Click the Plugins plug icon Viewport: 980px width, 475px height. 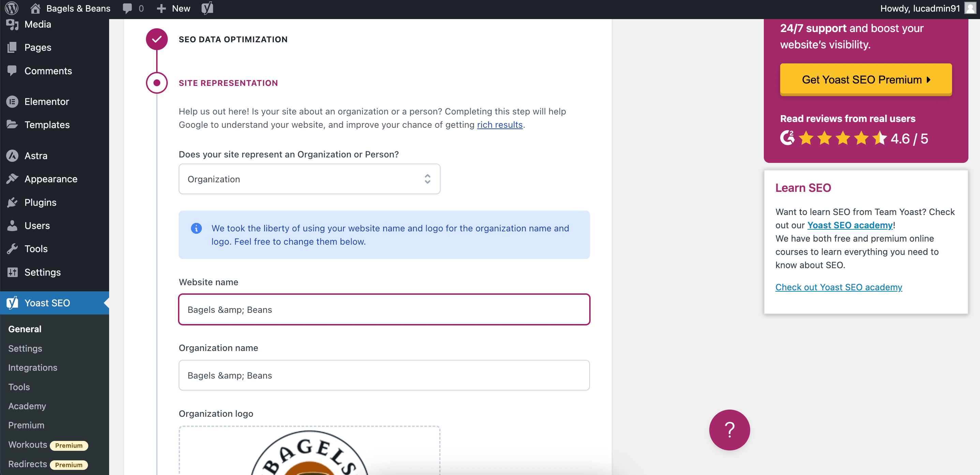[x=12, y=202]
